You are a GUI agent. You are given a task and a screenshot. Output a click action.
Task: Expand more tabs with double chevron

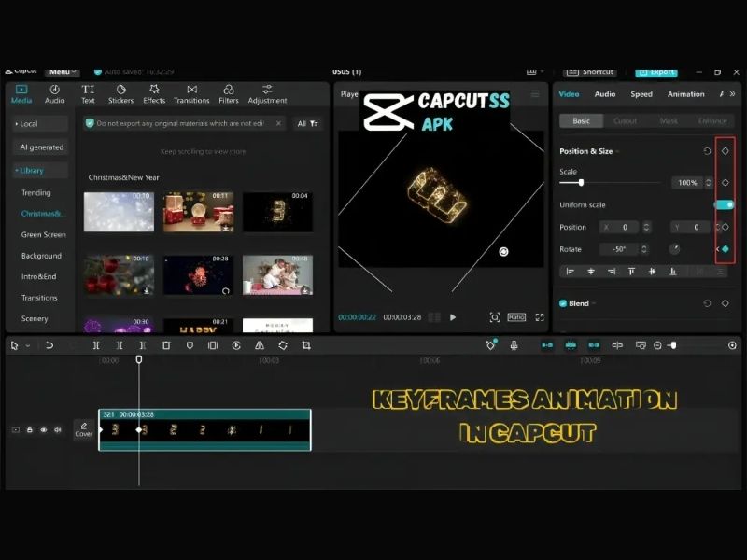pos(732,94)
